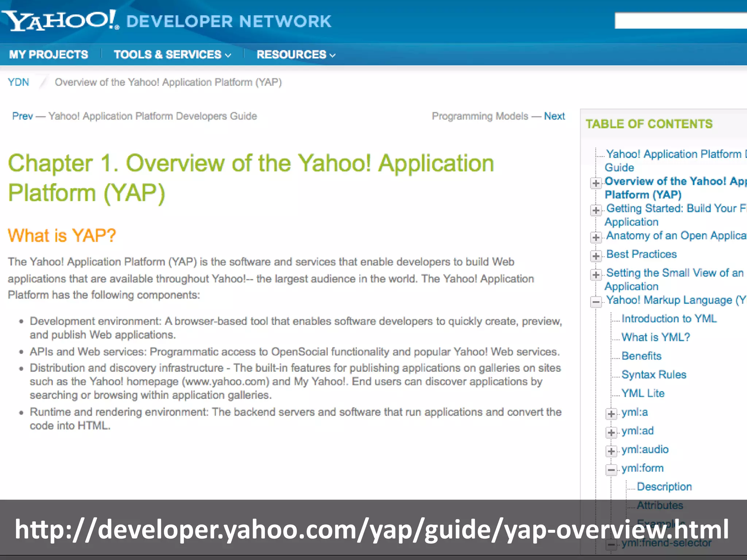
Task: Open Anatomy of an Open Application entry
Action: [677, 236]
